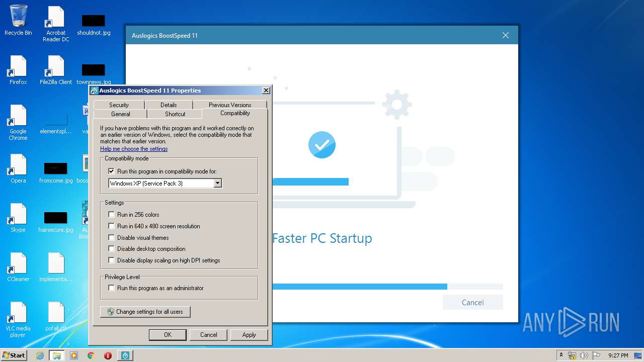Click the installer progress bar
Image resolution: width=644 pixels, height=362 pixels.
(x=387, y=287)
